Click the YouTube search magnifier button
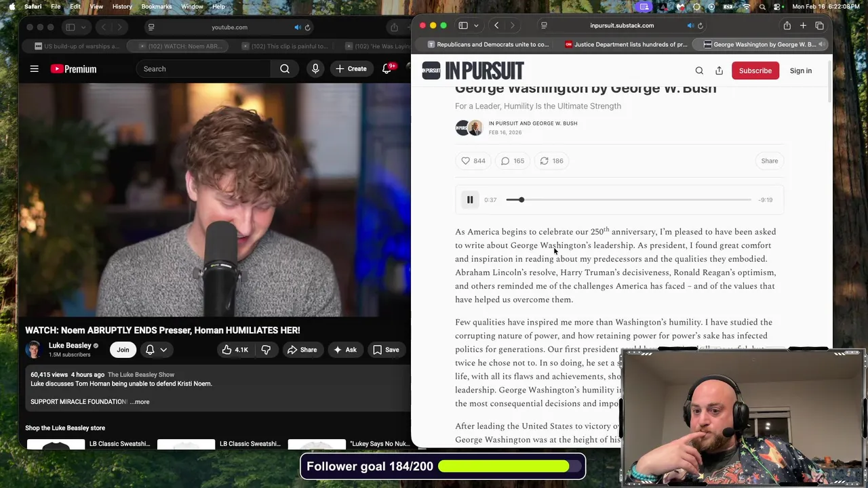The height and width of the screenshot is (488, 868). point(285,68)
